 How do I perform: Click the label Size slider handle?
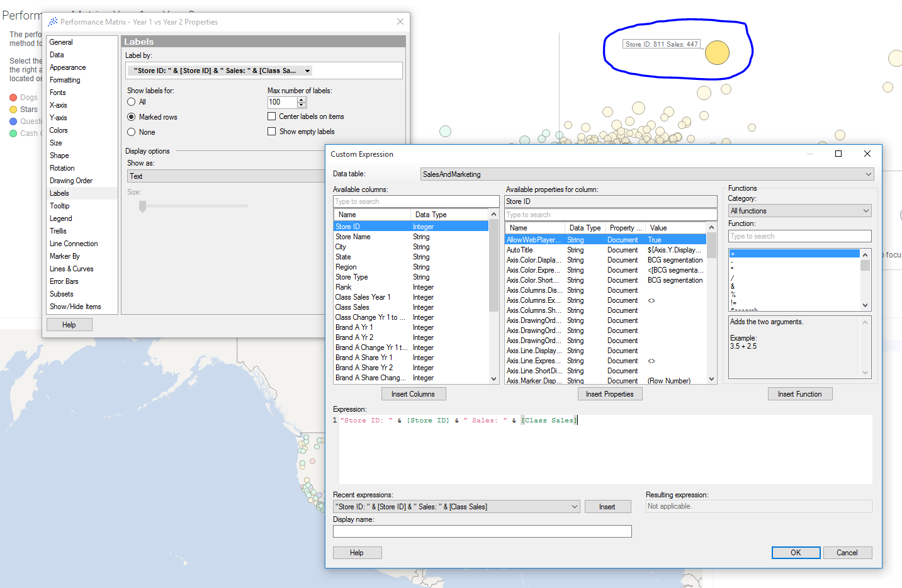(x=143, y=206)
